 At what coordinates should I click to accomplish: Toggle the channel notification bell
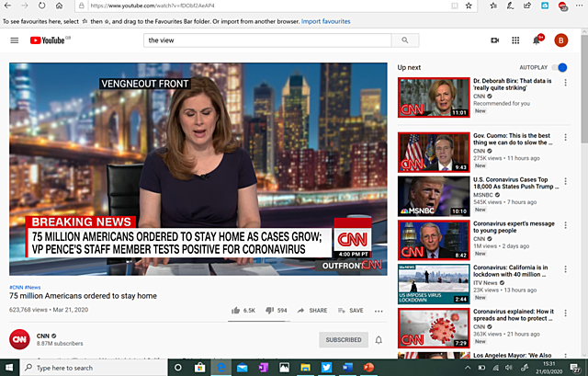pyautogui.click(x=379, y=340)
